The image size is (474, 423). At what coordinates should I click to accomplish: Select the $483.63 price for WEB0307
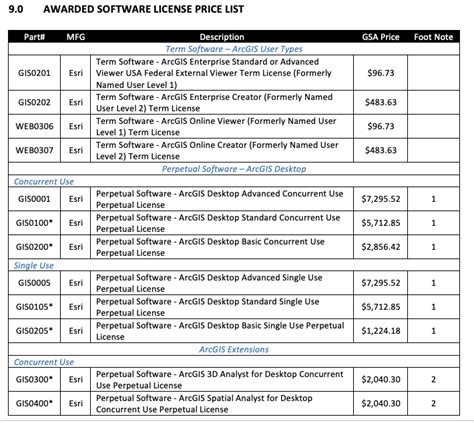[381, 150]
